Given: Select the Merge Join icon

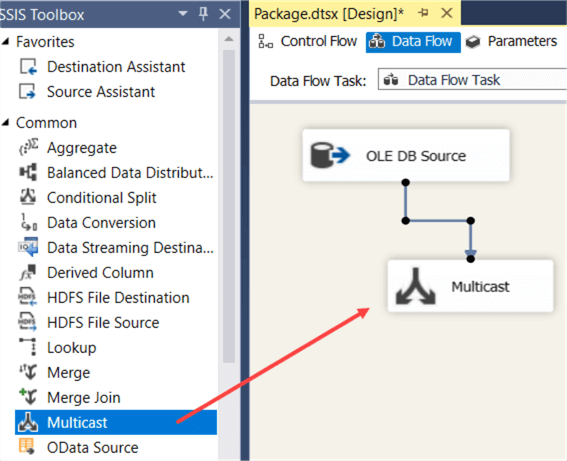Looking at the screenshot, I should tap(28, 397).
